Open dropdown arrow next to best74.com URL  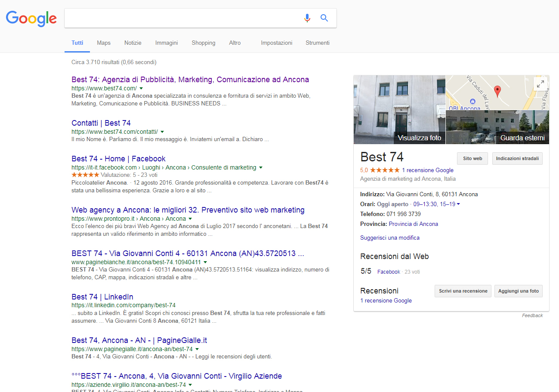click(141, 88)
